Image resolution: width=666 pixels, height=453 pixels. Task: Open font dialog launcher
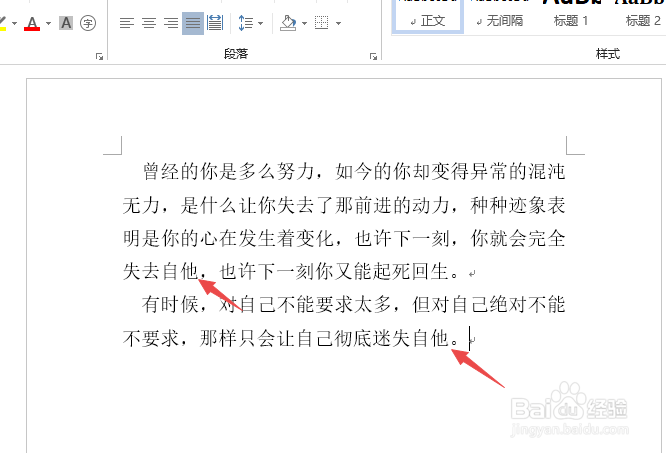(99, 56)
